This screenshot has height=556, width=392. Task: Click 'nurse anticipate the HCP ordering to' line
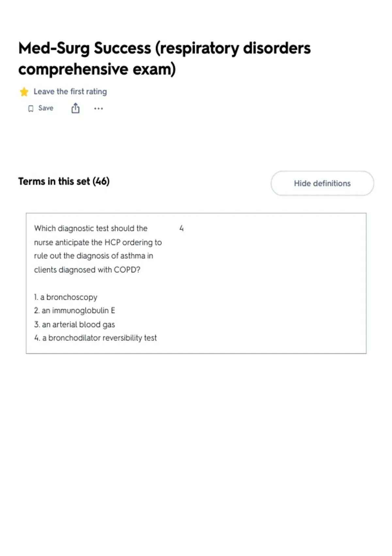(98, 242)
